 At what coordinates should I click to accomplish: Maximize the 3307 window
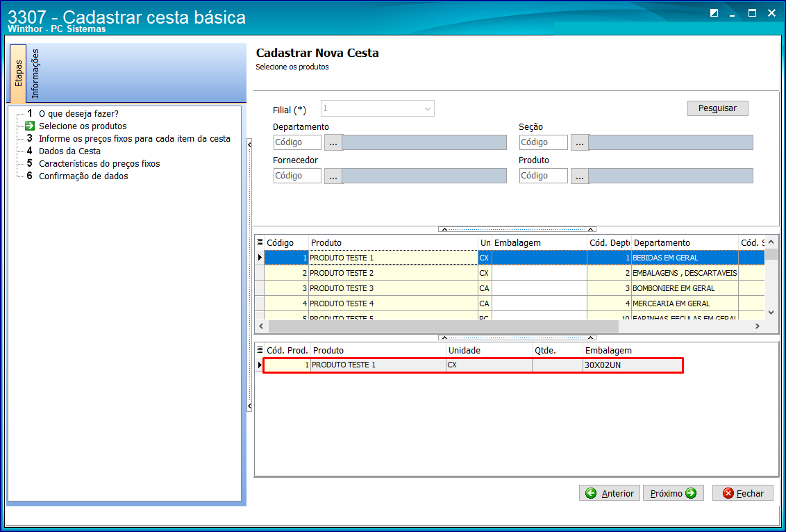click(x=752, y=13)
